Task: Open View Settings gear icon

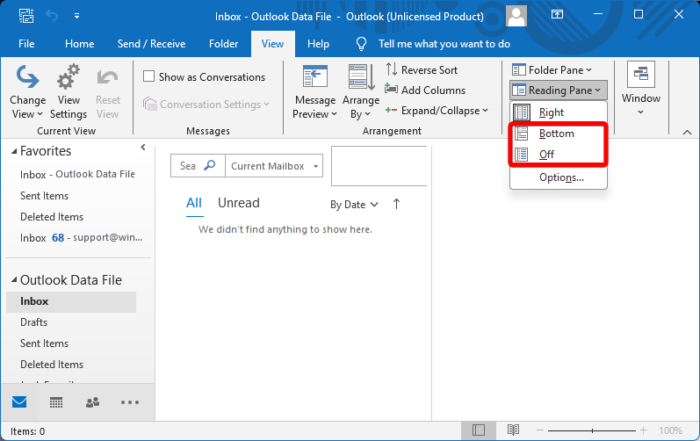Action: [68, 78]
